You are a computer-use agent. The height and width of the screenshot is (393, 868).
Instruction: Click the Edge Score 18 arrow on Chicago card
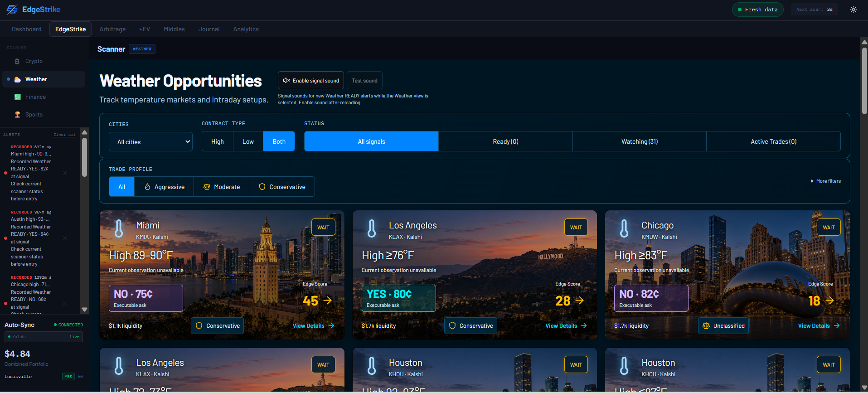click(x=830, y=300)
